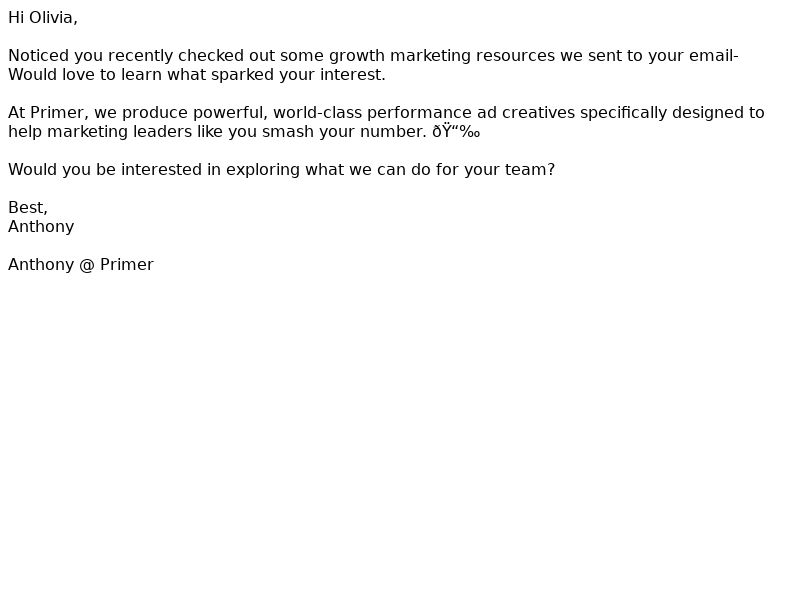Click 'At Primer' in the second paragraph

[46, 113]
